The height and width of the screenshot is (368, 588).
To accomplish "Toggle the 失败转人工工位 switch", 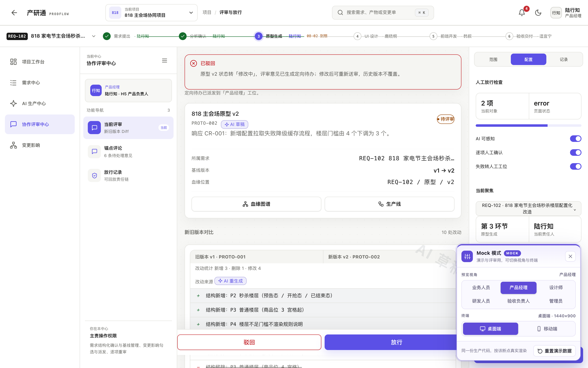I will [x=575, y=166].
